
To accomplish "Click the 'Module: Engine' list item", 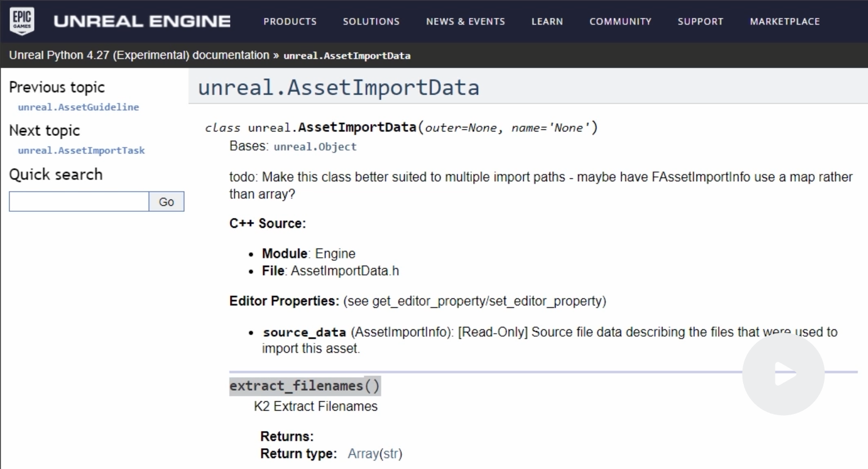I will pos(309,253).
